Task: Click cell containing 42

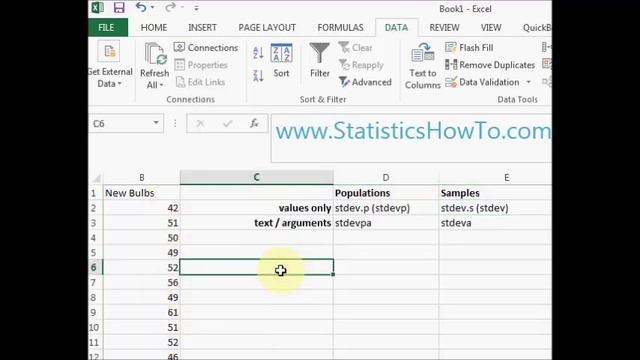Action: coord(142,208)
